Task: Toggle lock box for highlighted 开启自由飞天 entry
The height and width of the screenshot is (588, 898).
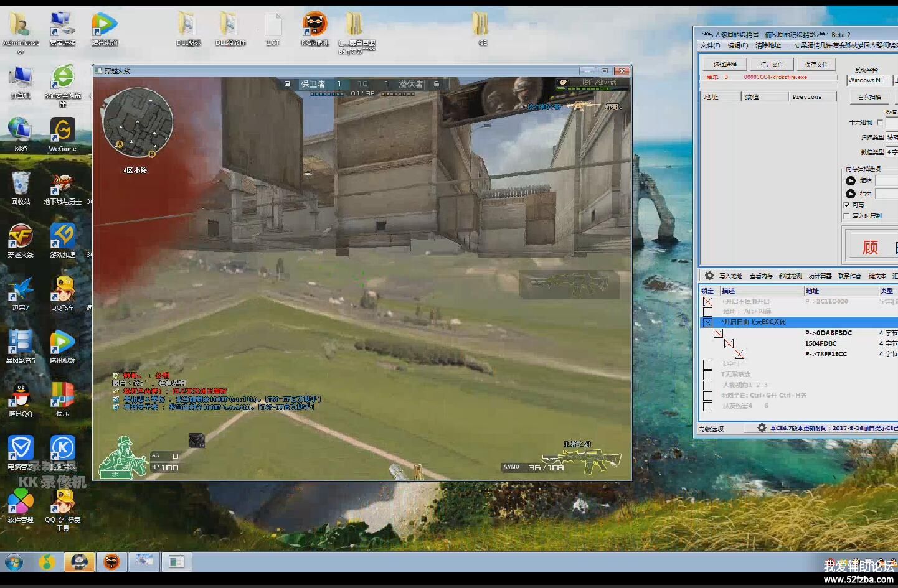Action: (x=707, y=322)
